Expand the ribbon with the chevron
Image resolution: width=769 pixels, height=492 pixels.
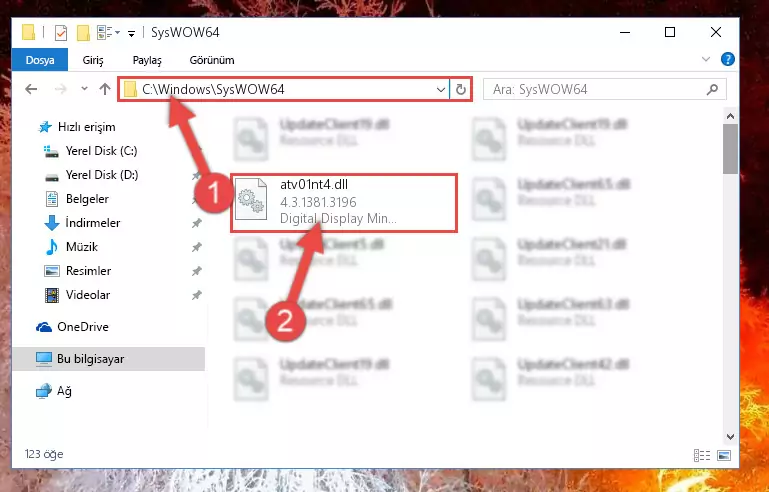pyautogui.click(x=706, y=59)
